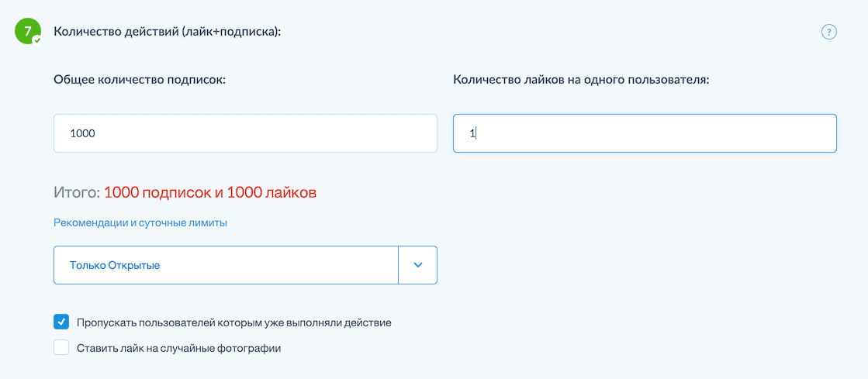Click the digit 1 in the likes field
The width and height of the screenshot is (868, 379).
point(472,133)
